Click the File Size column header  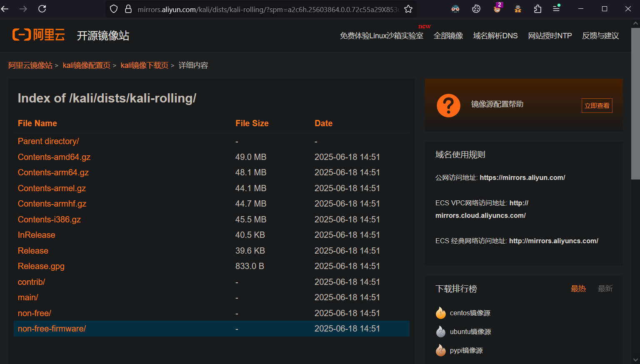(x=252, y=123)
